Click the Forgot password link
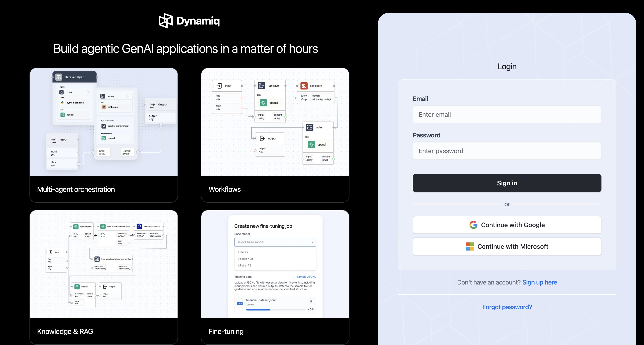Image resolution: width=644 pixels, height=345 pixels. click(x=507, y=307)
